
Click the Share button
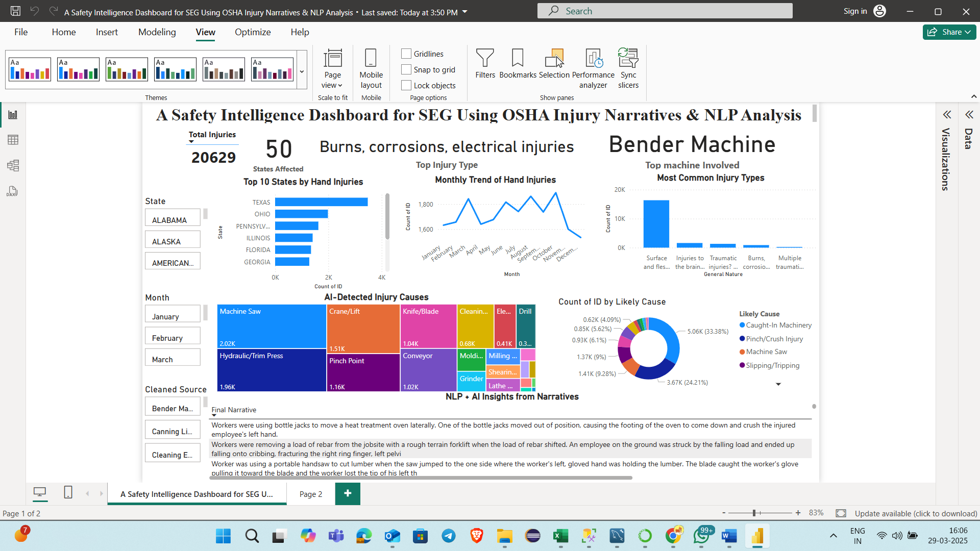pos(949,32)
